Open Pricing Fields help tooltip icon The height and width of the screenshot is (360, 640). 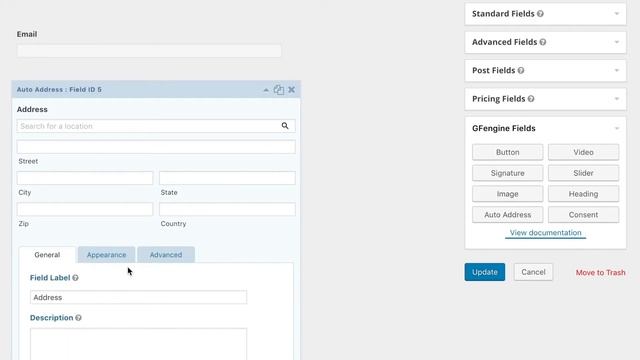531,99
